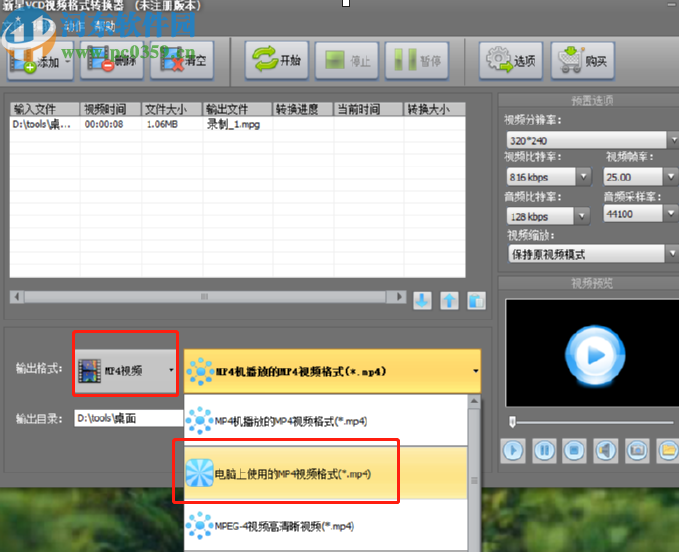Open the dropdown arrow beside 添加
Screen dimensions: 679x552
(68, 61)
